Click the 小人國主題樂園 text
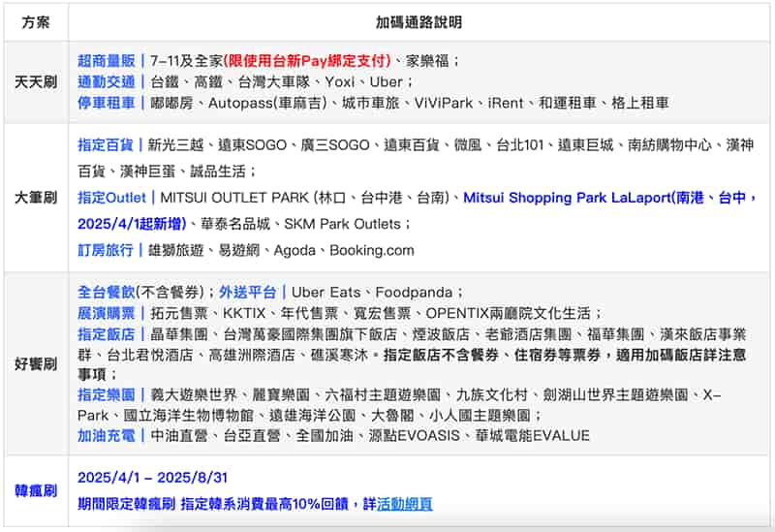 pyautogui.click(x=480, y=416)
